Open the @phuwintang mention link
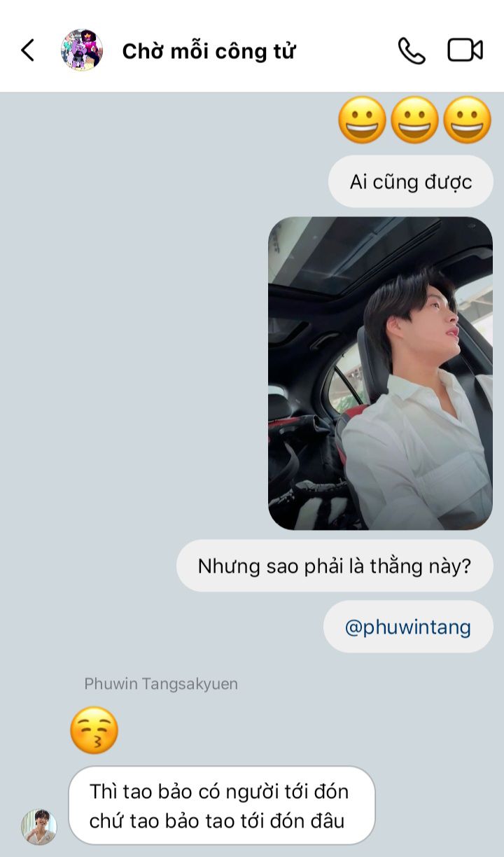 coord(408,627)
